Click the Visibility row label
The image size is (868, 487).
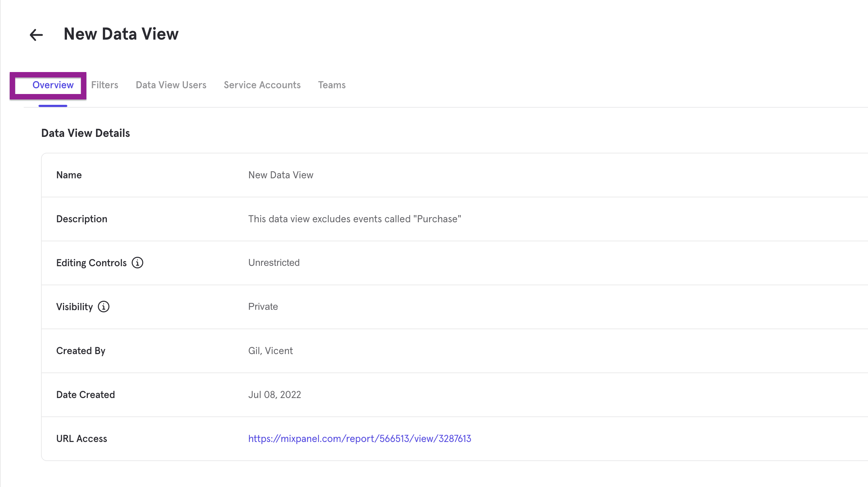click(74, 307)
